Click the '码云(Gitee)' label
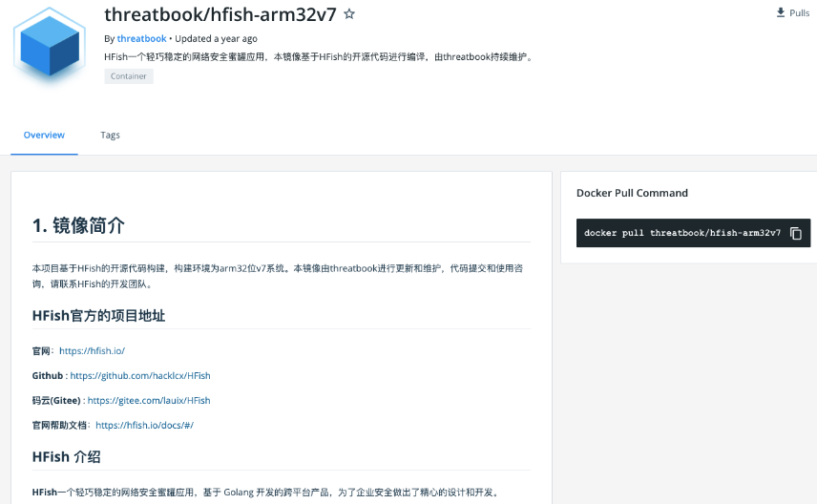This screenshot has height=504, width=817. tap(56, 400)
